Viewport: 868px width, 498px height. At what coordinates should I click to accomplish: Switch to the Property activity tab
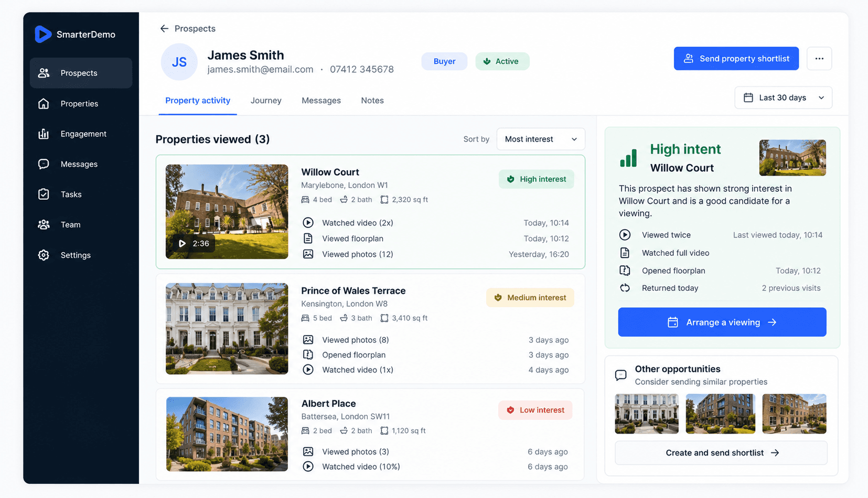tap(198, 101)
